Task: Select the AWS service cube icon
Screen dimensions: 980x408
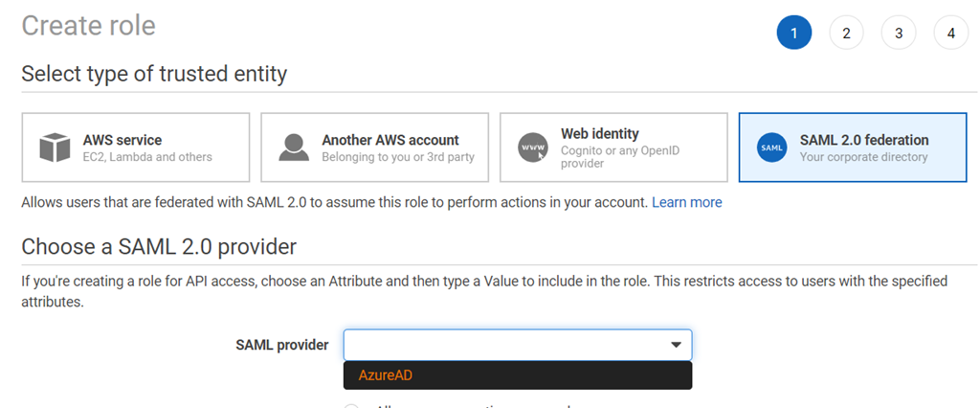Action: (x=56, y=147)
